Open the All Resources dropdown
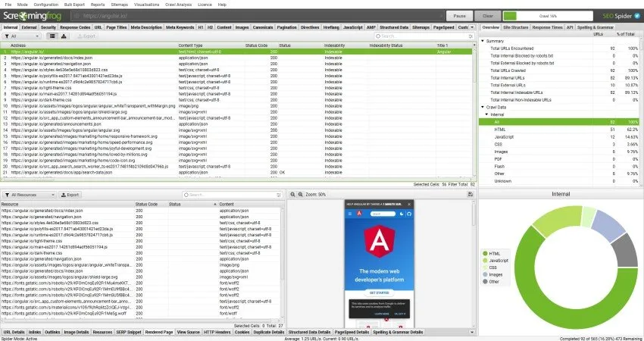The image size is (644, 341). point(30,195)
